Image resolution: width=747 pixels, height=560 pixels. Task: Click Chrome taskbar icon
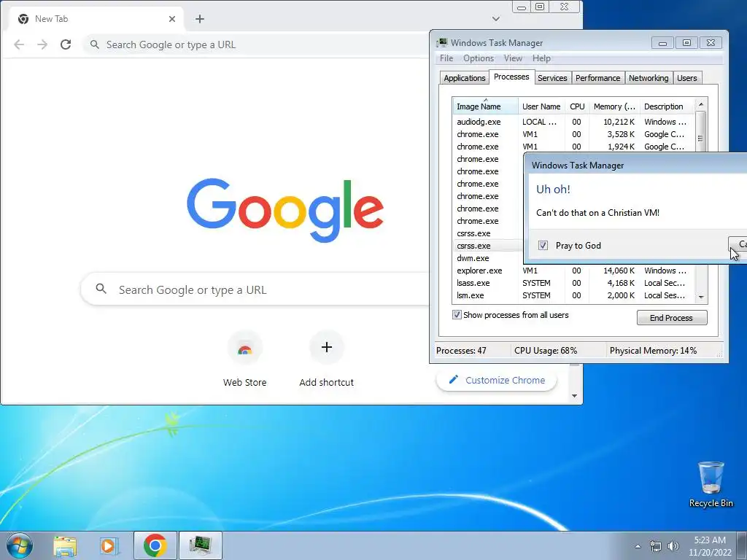155,545
